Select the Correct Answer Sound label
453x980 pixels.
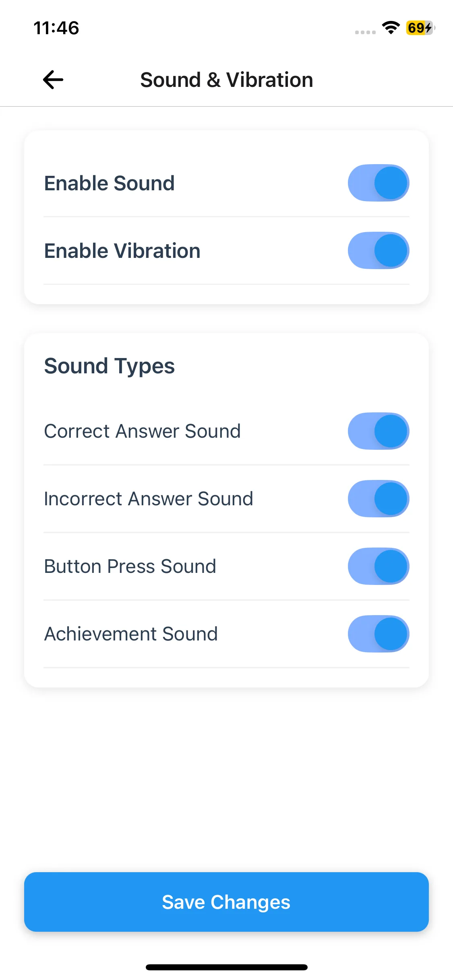pyautogui.click(x=143, y=431)
